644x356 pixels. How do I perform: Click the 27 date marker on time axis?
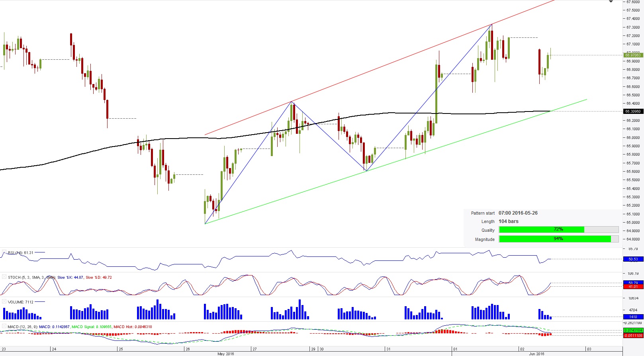[254, 349]
